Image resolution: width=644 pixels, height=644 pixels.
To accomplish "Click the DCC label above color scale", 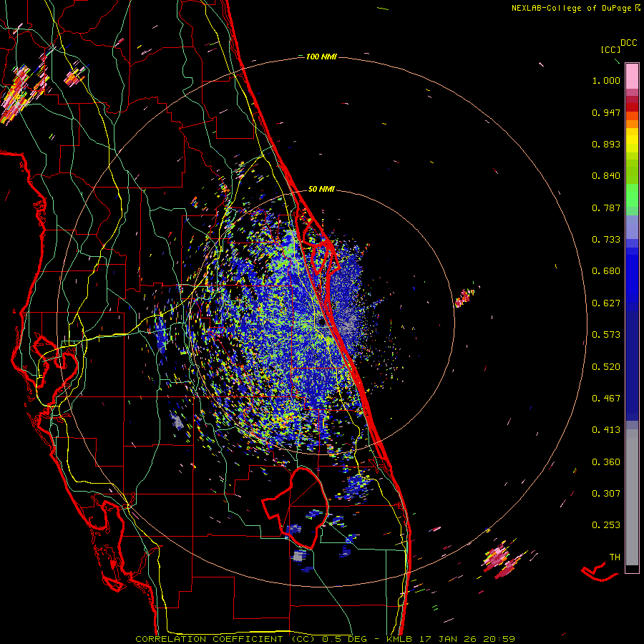I will 629,43.
